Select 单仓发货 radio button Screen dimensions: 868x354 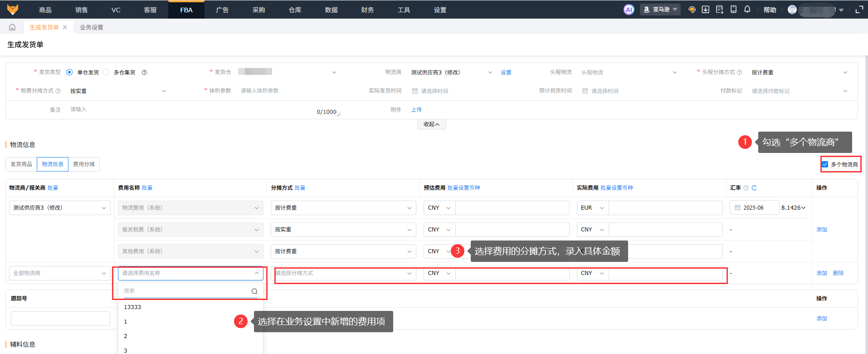click(x=69, y=72)
